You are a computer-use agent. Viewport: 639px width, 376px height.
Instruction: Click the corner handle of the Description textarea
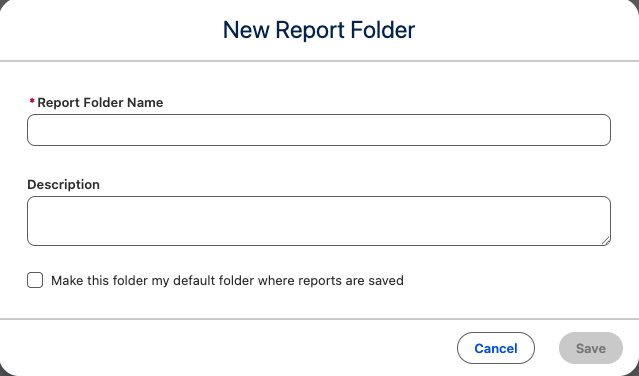pos(606,241)
